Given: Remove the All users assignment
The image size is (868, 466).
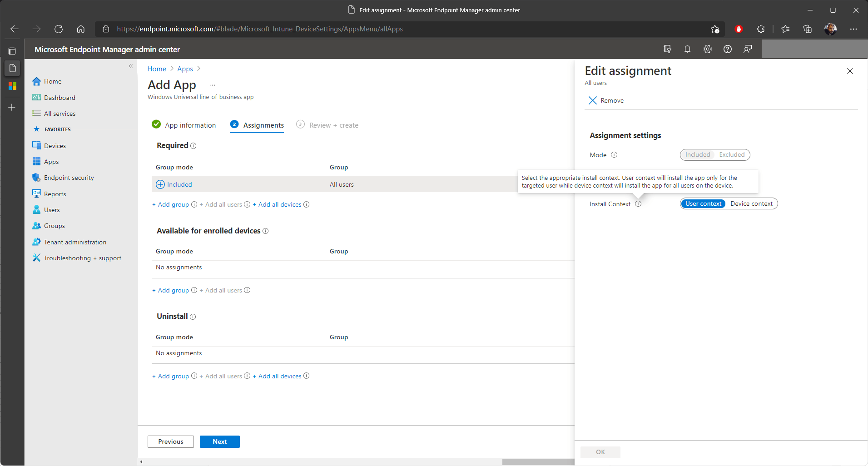Looking at the screenshot, I should 606,100.
